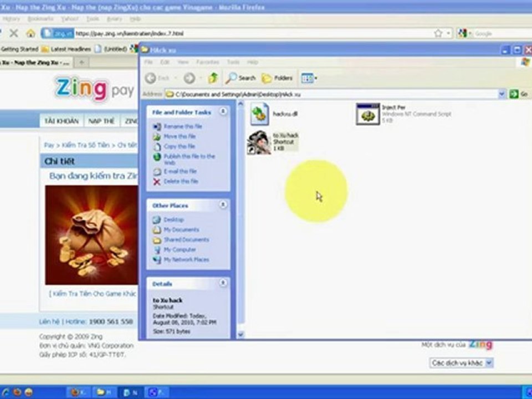Open Search in the Explorer toolbar
The width and height of the screenshot is (532, 399).
click(241, 78)
